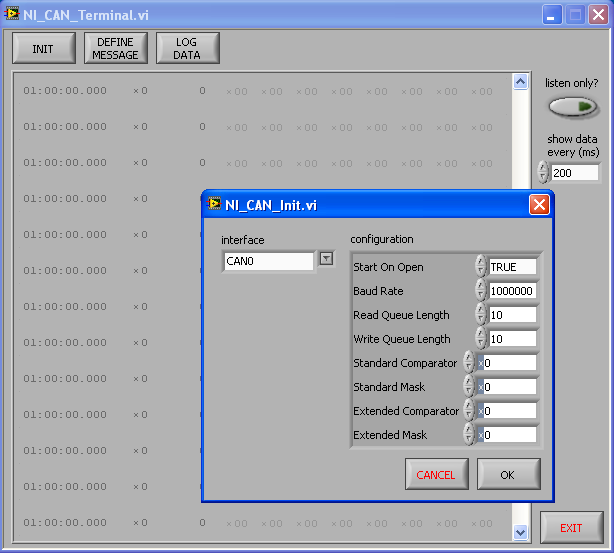The height and width of the screenshot is (553, 614).
Task: Close the NI_CAN_Init.vi dialog
Action: 539,204
